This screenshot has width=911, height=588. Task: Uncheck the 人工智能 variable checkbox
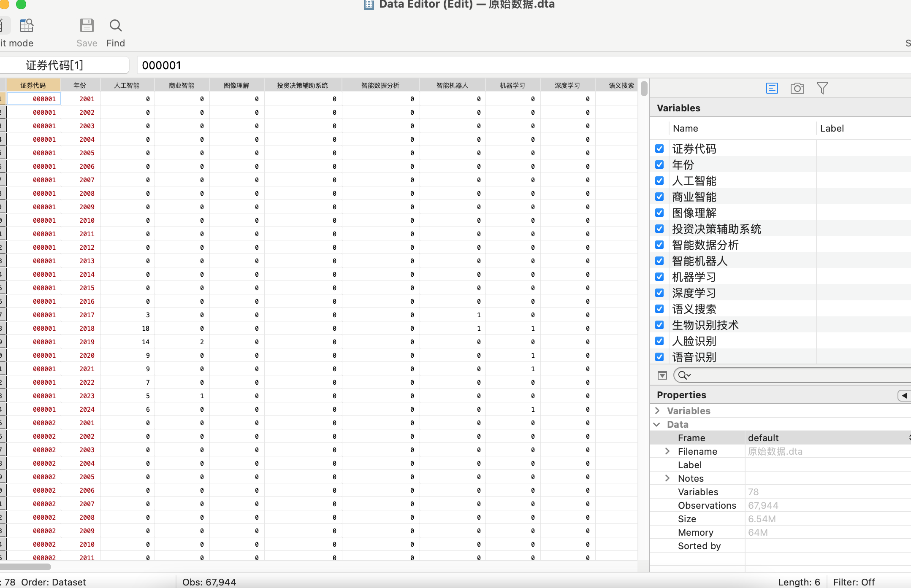click(x=659, y=181)
